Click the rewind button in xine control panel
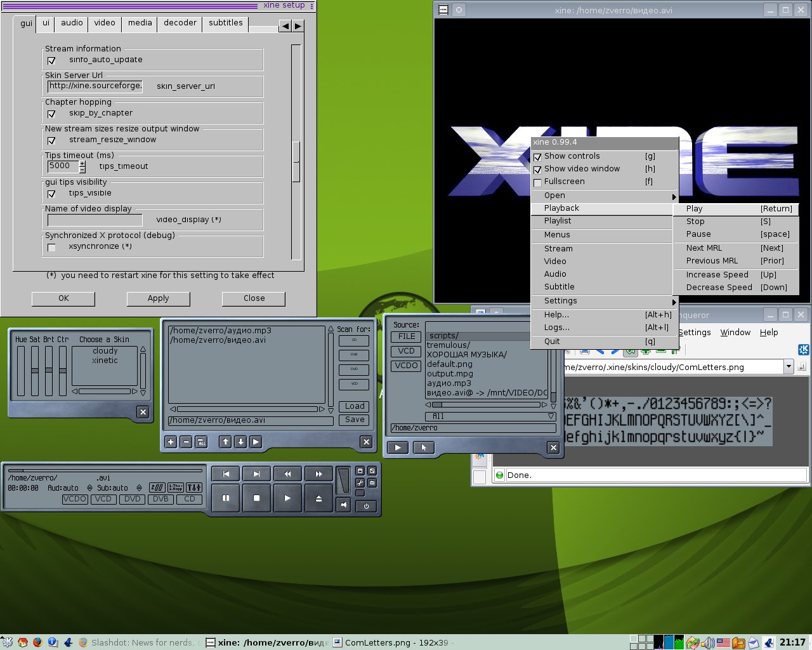 (287, 474)
